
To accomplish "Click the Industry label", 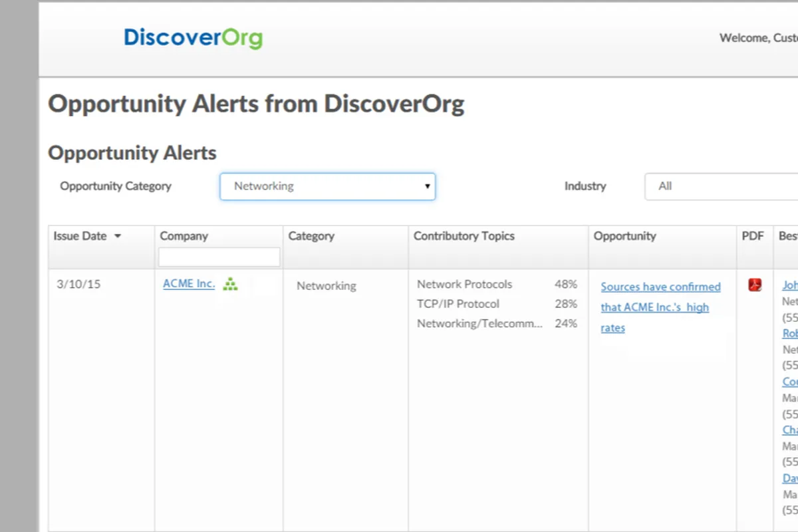I will click(585, 186).
